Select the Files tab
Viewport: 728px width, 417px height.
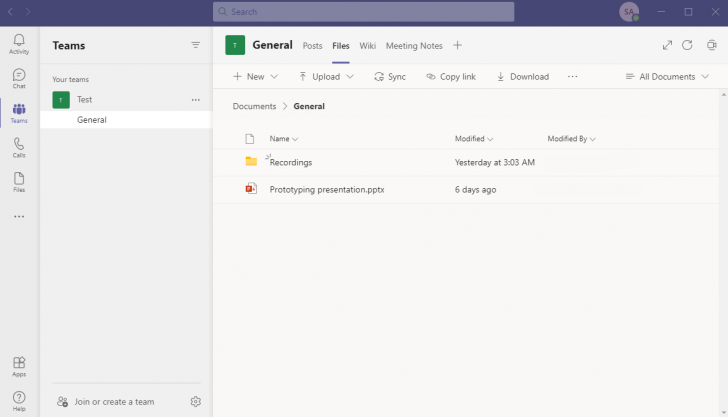[x=341, y=46]
